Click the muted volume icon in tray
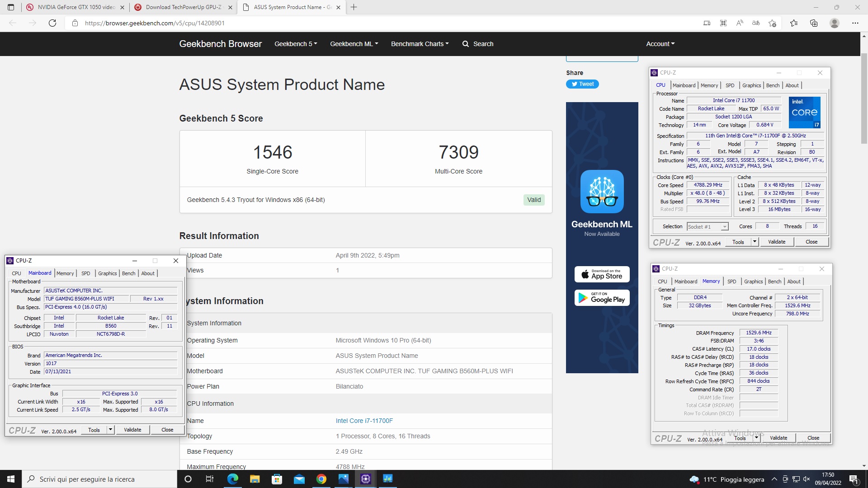Image resolution: width=868 pixels, height=488 pixels. click(806, 479)
